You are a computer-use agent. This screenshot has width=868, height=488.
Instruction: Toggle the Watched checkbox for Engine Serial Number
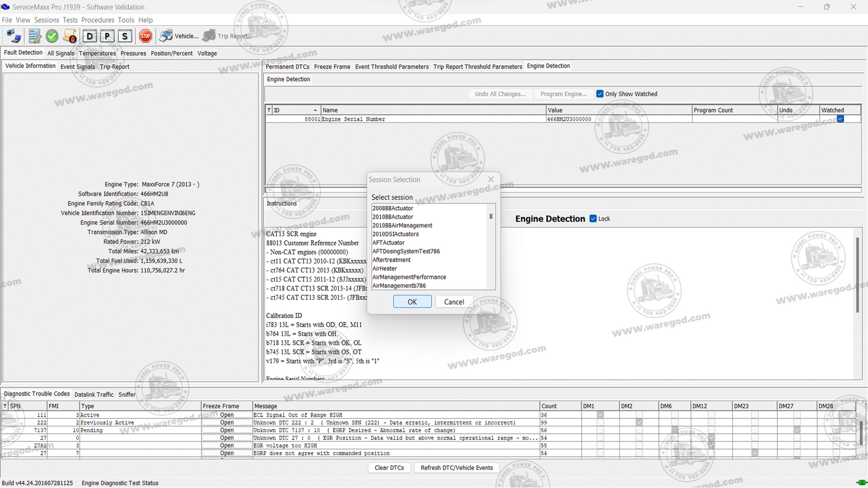click(x=840, y=119)
